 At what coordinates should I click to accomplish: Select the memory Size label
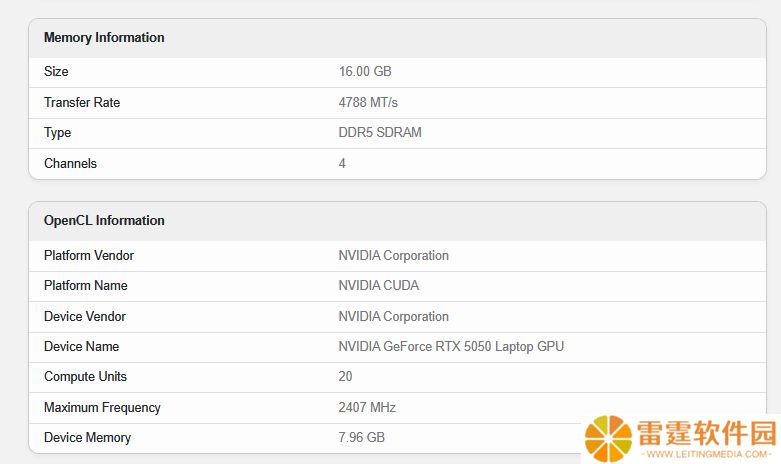point(56,71)
